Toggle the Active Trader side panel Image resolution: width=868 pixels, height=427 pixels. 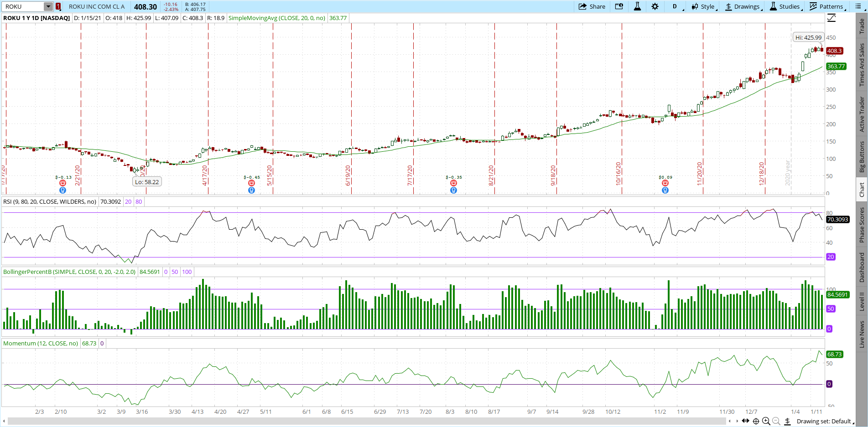point(862,114)
